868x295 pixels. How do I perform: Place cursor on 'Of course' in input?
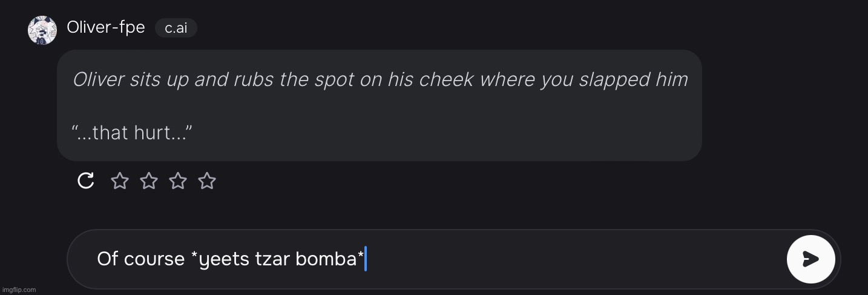pyautogui.click(x=140, y=259)
